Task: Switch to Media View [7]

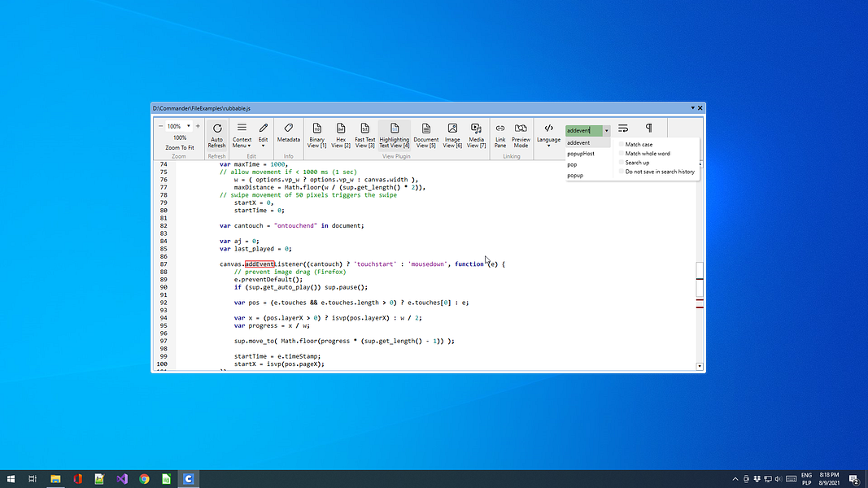Action: pos(477,135)
